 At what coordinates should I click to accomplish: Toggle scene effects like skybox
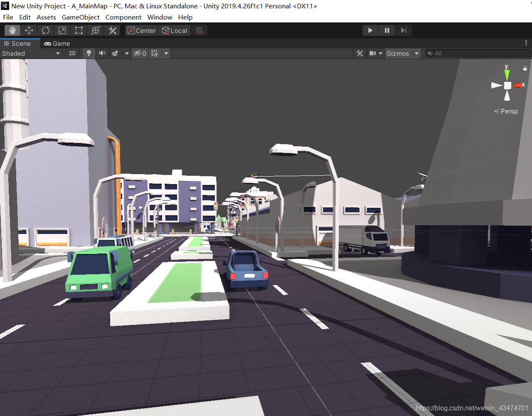[115, 53]
